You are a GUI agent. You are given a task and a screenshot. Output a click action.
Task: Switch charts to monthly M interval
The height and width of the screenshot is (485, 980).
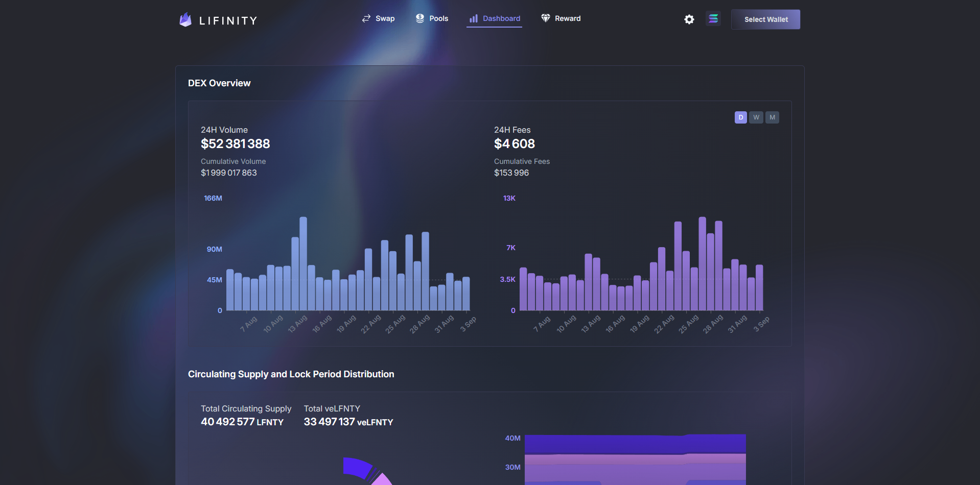click(x=772, y=117)
